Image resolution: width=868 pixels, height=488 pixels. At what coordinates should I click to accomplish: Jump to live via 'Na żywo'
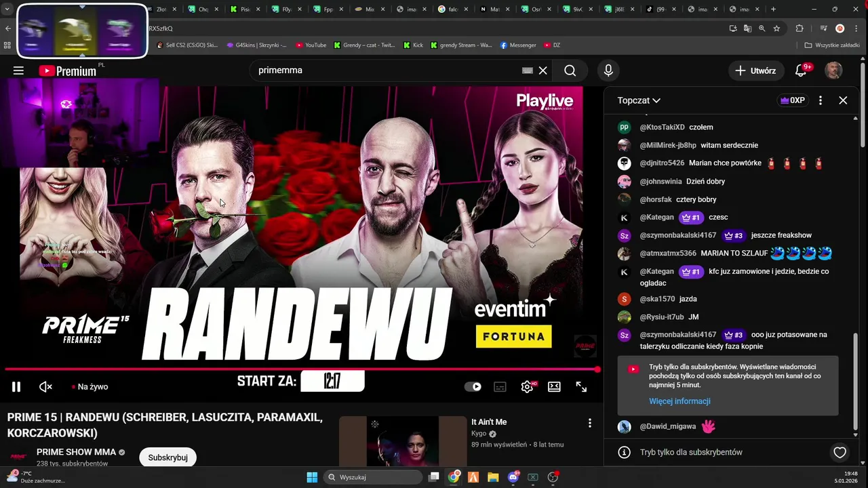(90, 386)
